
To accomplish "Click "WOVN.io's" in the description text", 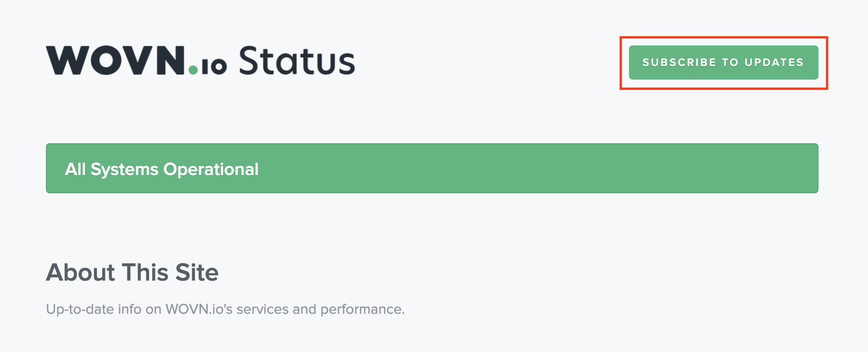I will 199,309.
